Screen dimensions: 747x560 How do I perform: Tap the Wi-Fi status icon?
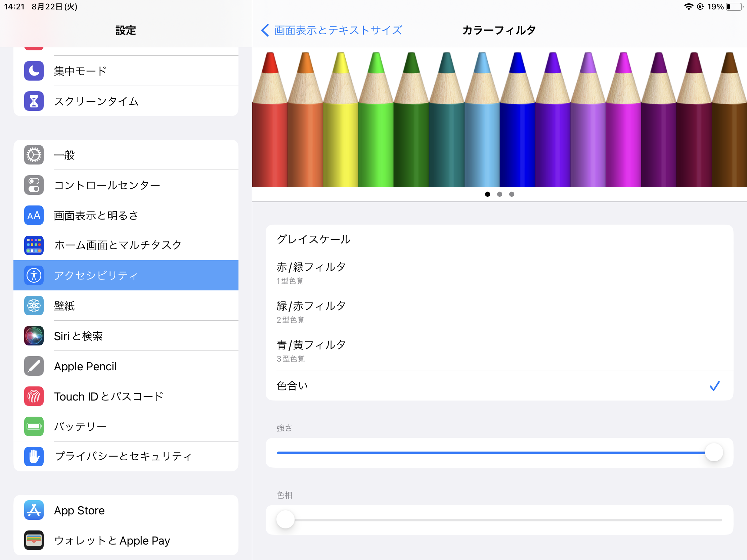pyautogui.click(x=689, y=7)
